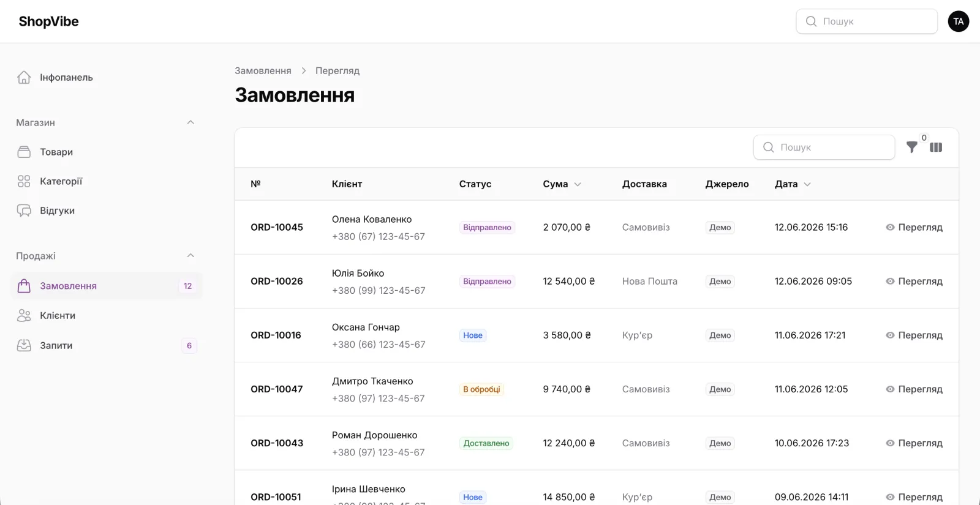Viewport: 980px width, 505px height.
Task: Open Клієнти page from sidebar
Action: pyautogui.click(x=106, y=315)
